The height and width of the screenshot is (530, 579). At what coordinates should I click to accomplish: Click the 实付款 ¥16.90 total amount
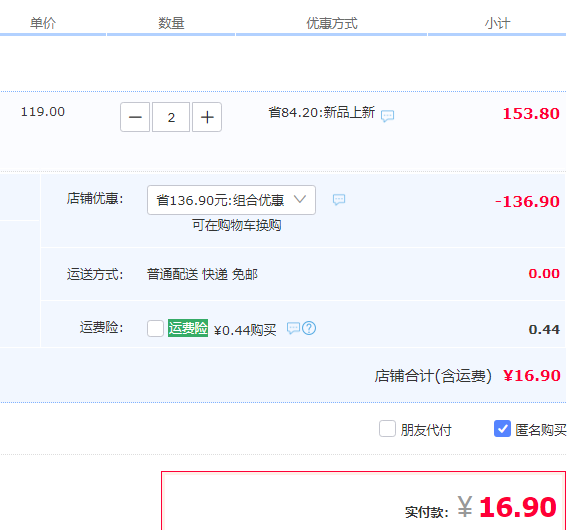507,507
